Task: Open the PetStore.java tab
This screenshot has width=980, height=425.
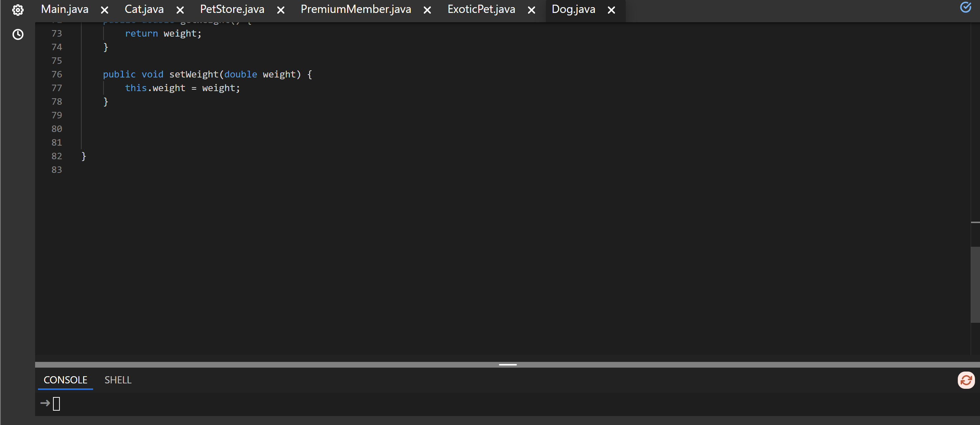Action: [232, 10]
